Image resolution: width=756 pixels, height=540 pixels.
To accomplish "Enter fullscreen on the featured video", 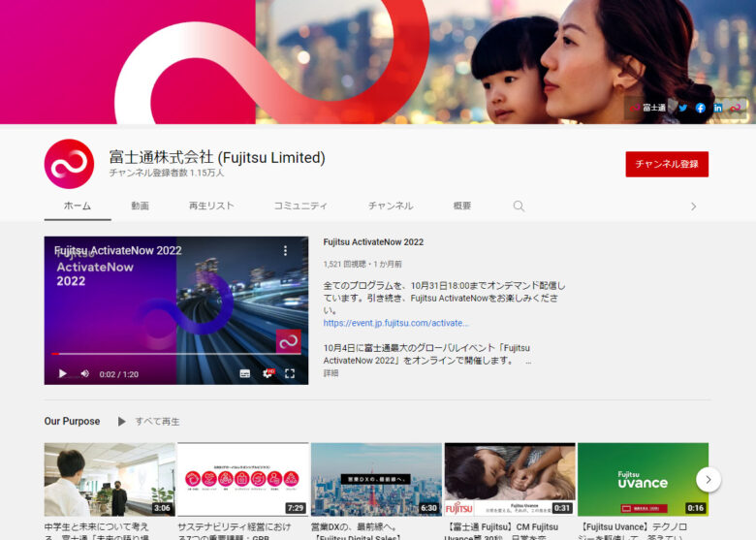I will (x=290, y=373).
